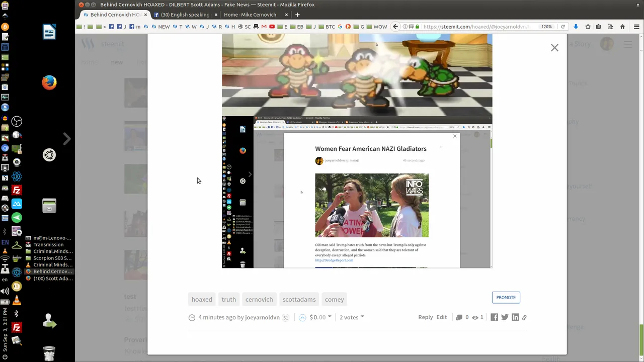
Task: Open the hoaxed tag
Action: 202,299
